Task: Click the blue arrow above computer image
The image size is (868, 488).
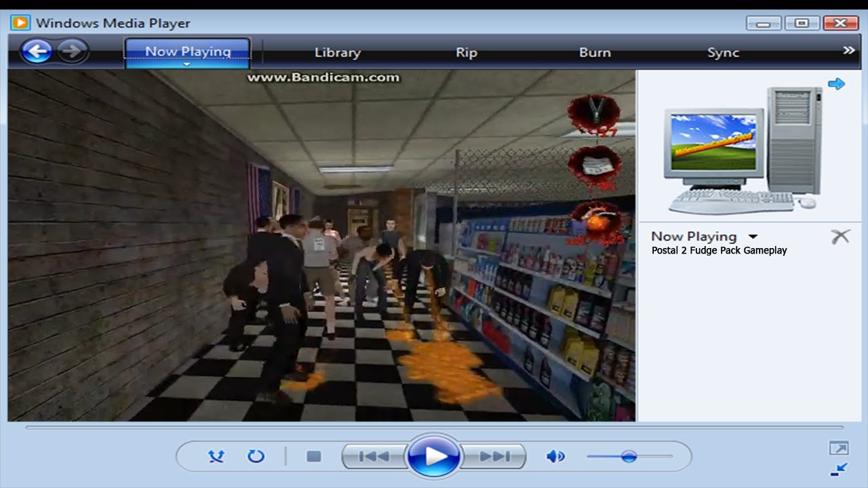Action: pyautogui.click(x=836, y=83)
